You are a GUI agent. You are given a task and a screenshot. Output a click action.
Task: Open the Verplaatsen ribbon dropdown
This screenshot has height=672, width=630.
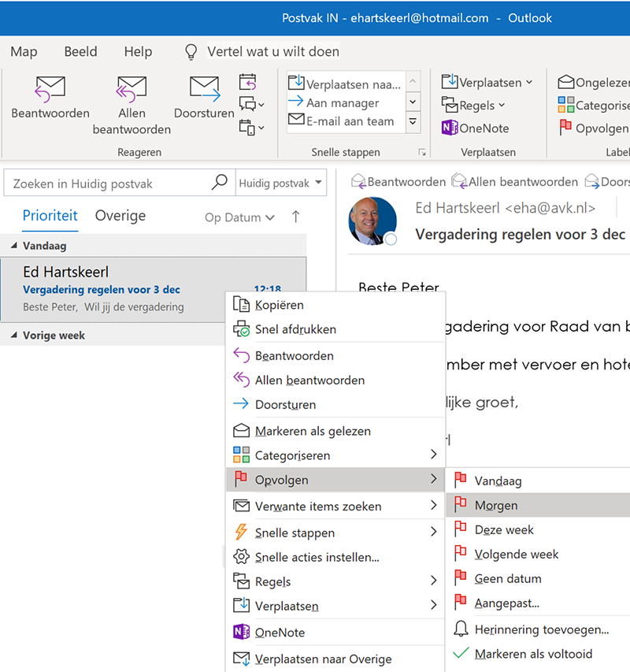coord(487,82)
